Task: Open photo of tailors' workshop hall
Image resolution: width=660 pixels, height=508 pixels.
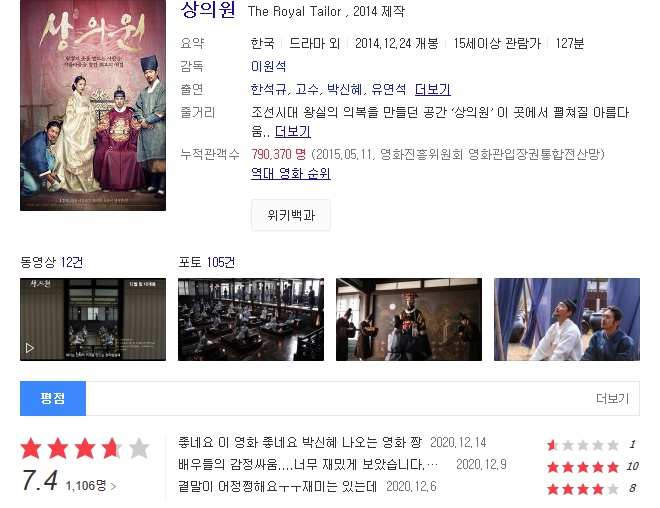Action: [251, 319]
